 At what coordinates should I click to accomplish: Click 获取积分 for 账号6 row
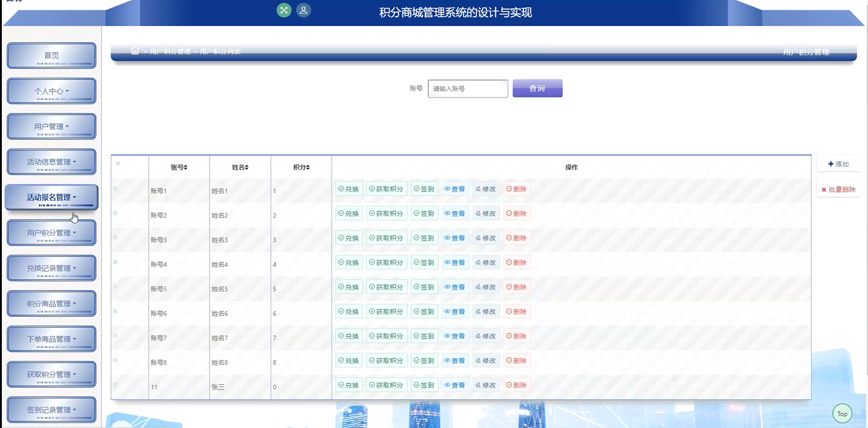386,311
